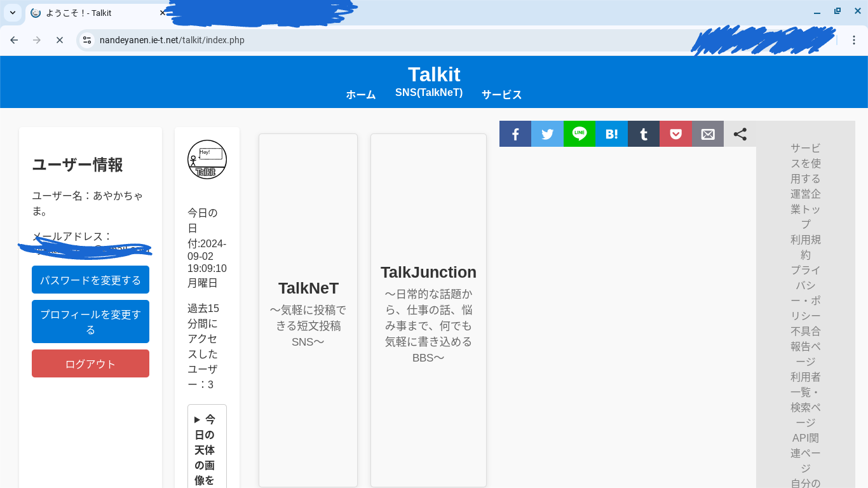Share the page on Twitter
Image resolution: width=868 pixels, height=488 pixels.
[x=547, y=134]
